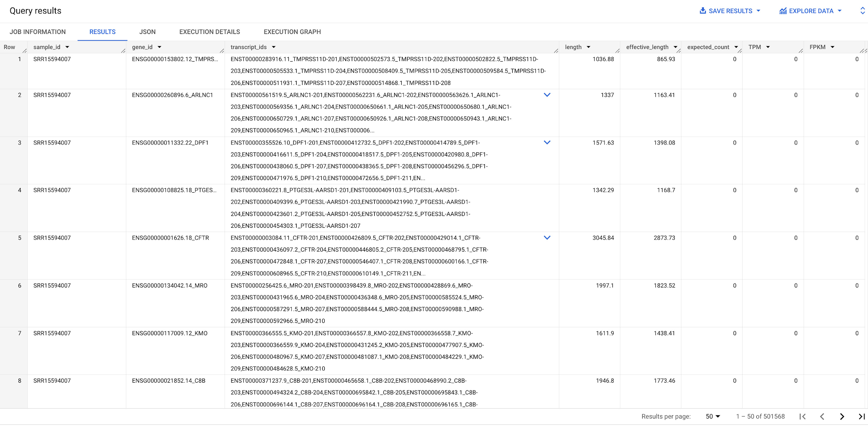Viewport: 868px width, 426px height.
Task: Click the expected_count column header text
Action: pos(708,47)
